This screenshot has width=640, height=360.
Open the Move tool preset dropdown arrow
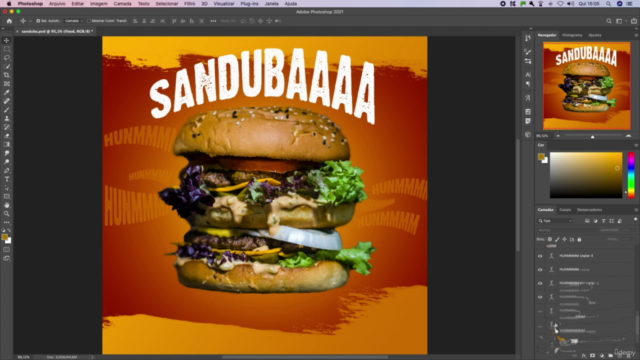coord(30,21)
